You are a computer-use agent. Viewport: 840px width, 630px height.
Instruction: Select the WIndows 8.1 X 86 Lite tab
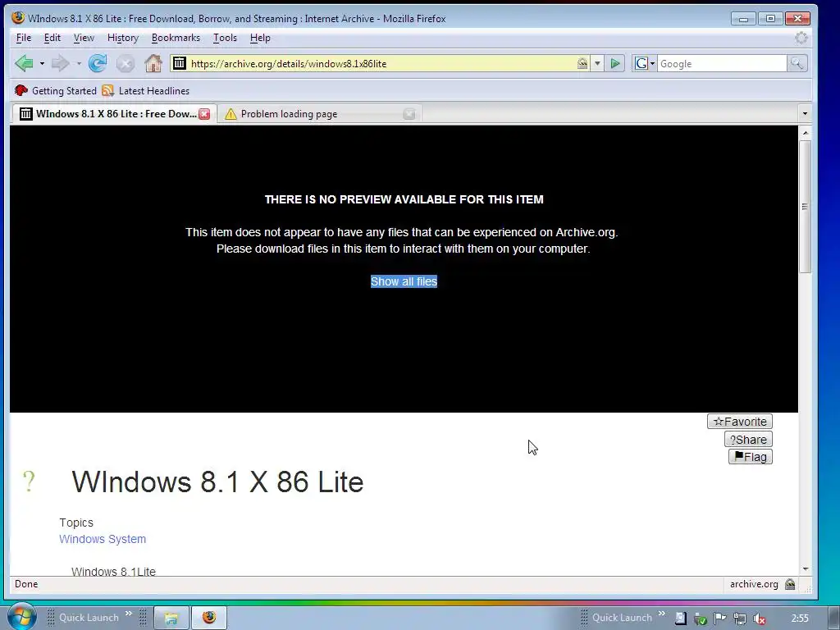[115, 113]
